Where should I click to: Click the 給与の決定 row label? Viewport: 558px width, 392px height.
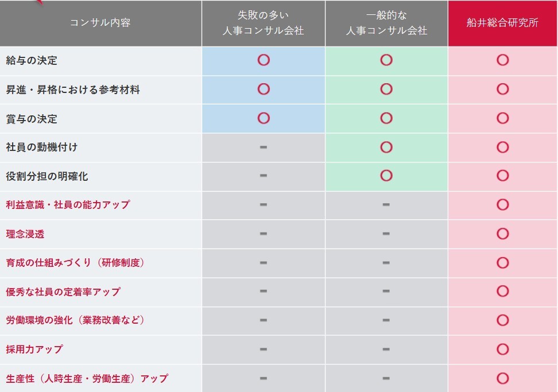(x=32, y=60)
